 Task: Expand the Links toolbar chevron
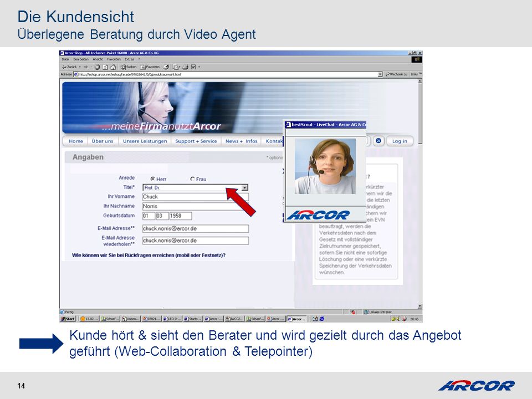(420, 74)
